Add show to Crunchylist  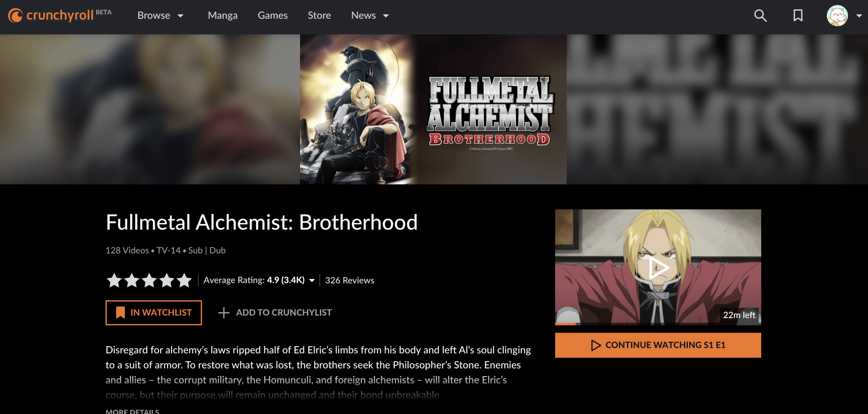[275, 313]
